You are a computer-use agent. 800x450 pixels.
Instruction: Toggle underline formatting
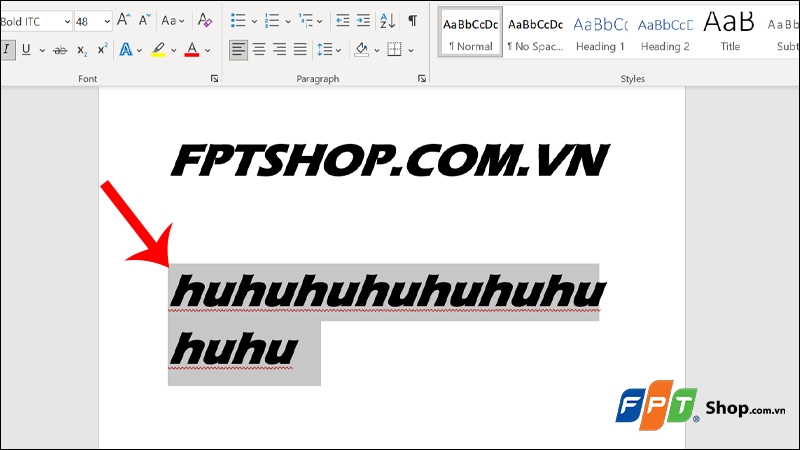[x=26, y=49]
